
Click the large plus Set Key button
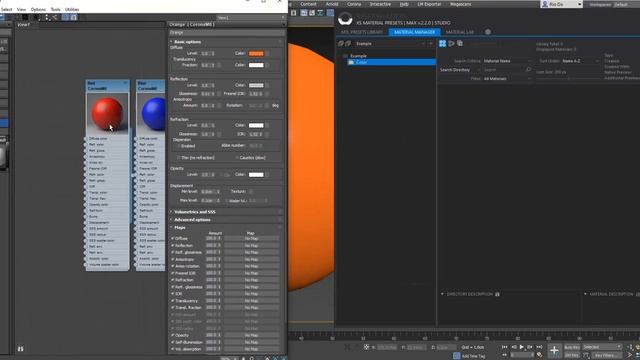[x=554, y=350]
